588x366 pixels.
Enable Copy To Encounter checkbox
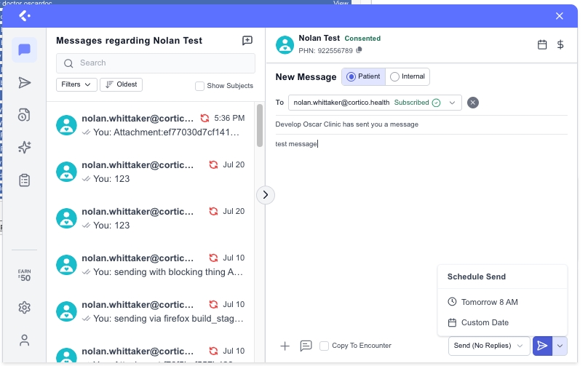pyautogui.click(x=324, y=346)
